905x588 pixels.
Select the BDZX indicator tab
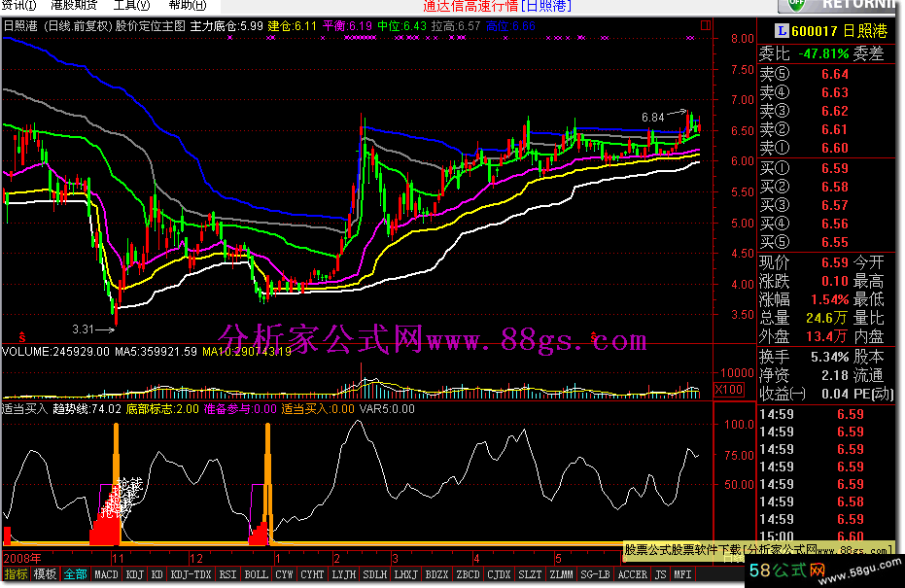[436, 574]
